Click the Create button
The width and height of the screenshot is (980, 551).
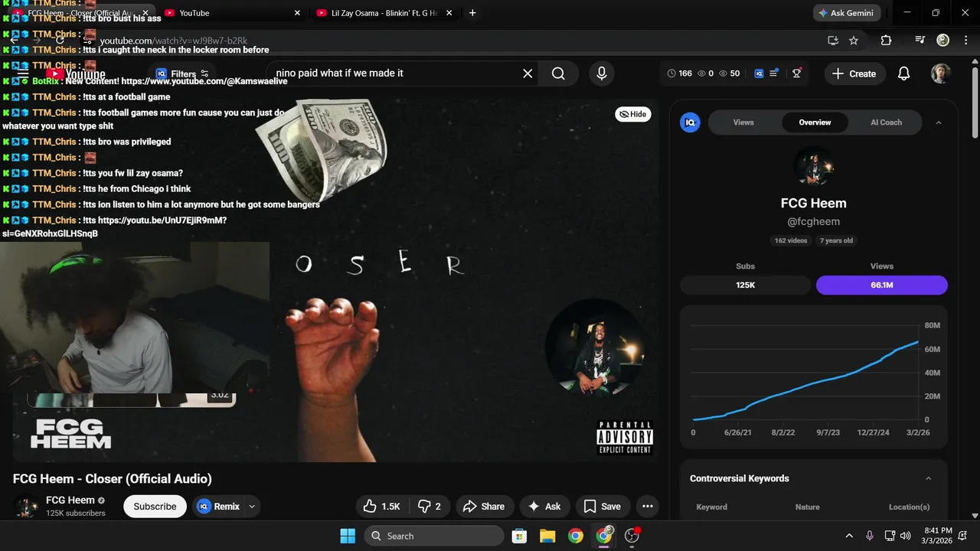(854, 73)
